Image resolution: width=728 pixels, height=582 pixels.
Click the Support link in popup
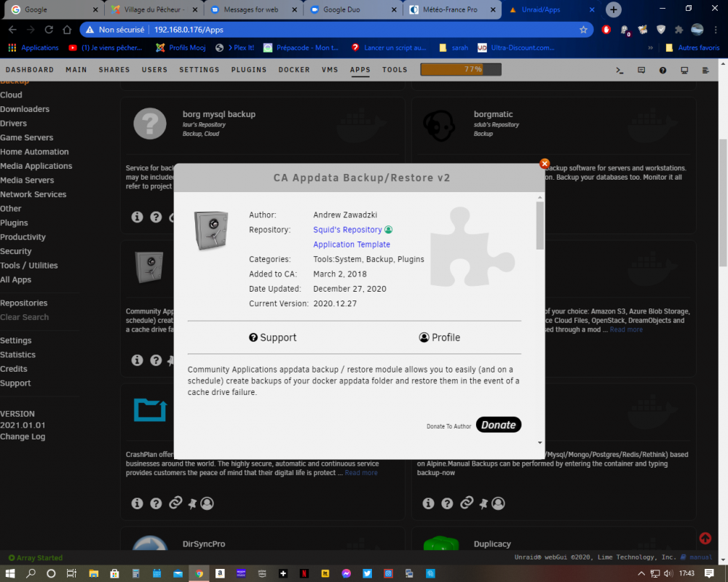tap(272, 338)
